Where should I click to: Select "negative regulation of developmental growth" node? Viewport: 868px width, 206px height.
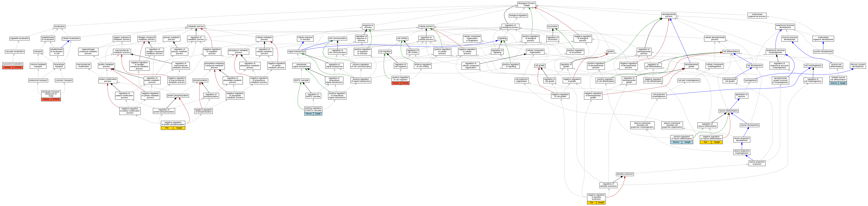click(x=593, y=96)
